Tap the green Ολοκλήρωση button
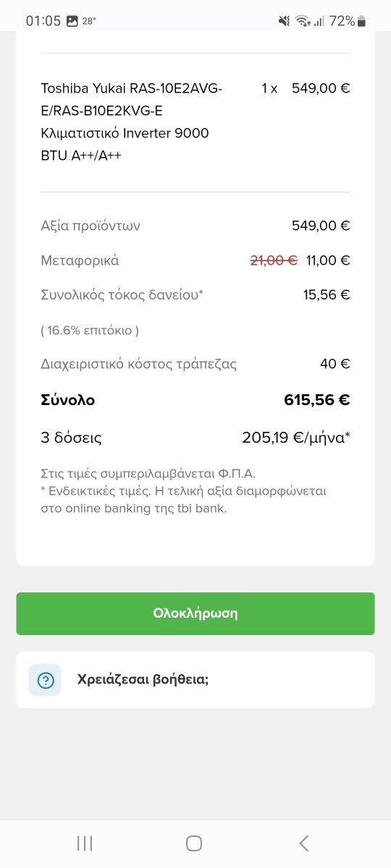 pos(195,613)
